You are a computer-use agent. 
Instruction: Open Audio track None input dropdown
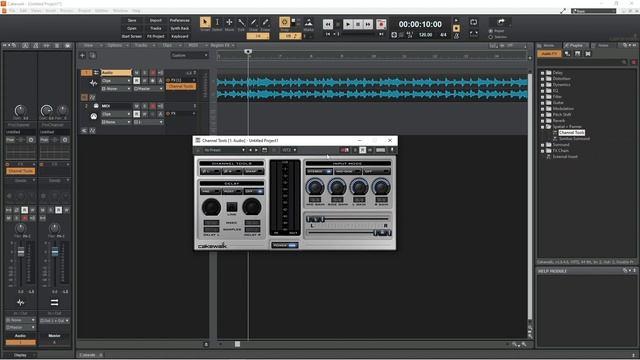point(116,89)
